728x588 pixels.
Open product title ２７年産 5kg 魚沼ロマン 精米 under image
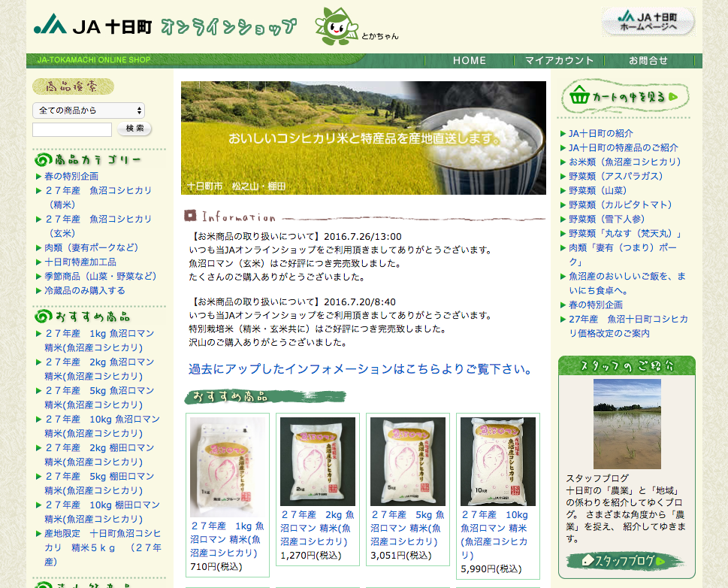[408, 528]
